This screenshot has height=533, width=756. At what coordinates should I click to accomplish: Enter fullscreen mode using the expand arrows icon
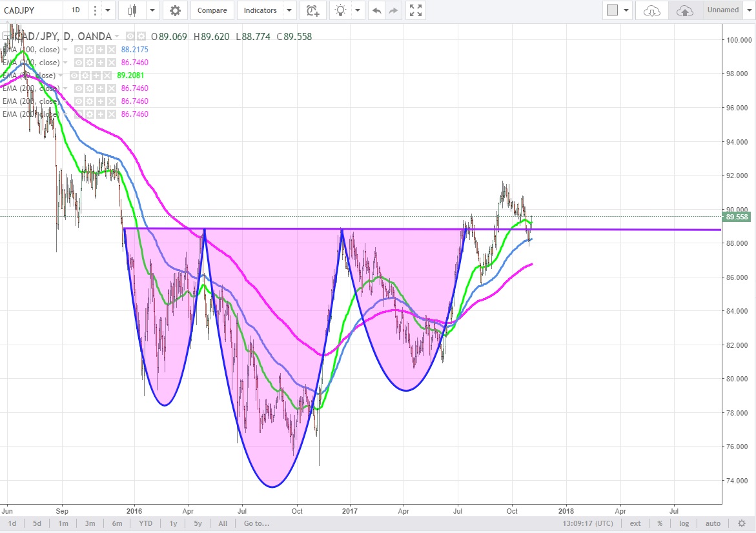tap(416, 10)
